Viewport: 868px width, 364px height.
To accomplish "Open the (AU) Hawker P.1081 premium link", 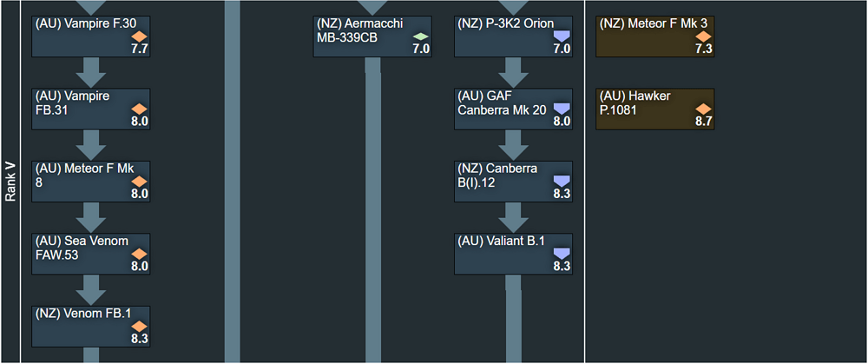I will pyautogui.click(x=635, y=103).
